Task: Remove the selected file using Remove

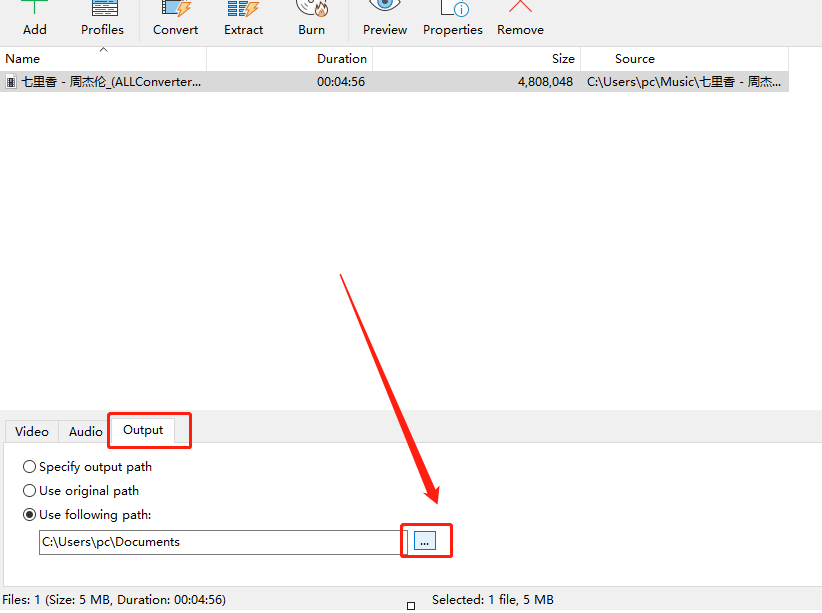Action: click(520, 19)
